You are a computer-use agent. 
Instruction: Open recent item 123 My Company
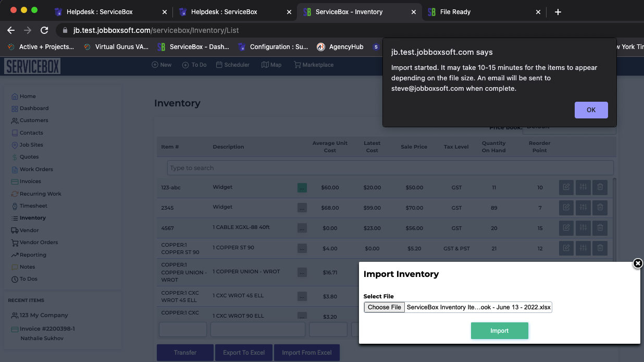[x=40, y=315]
